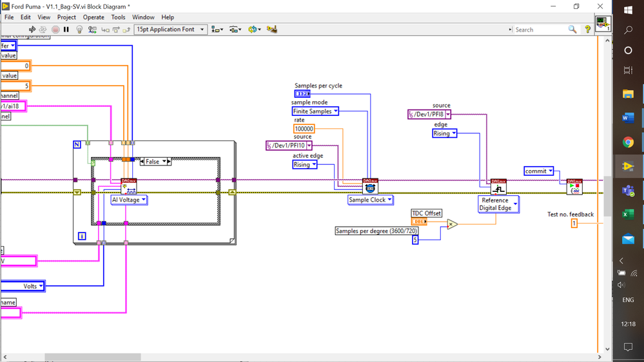Viewport: 644px width, 362px height.
Task: Toggle Retain Wire Values icon
Action: pos(92,30)
